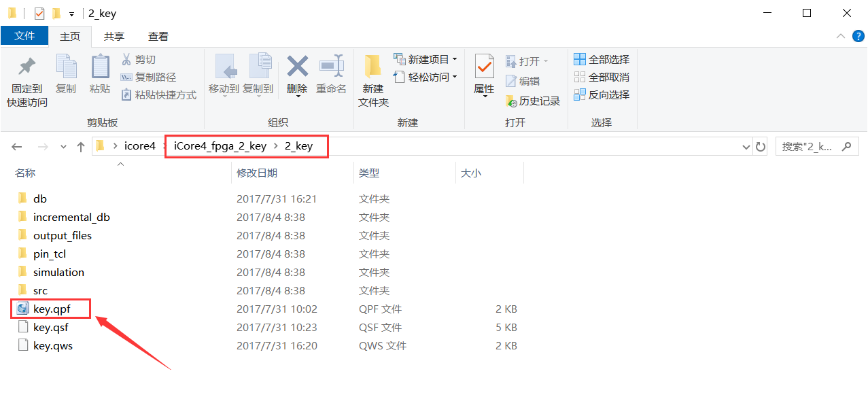Click the Copy icon in ribbon

[x=66, y=68]
